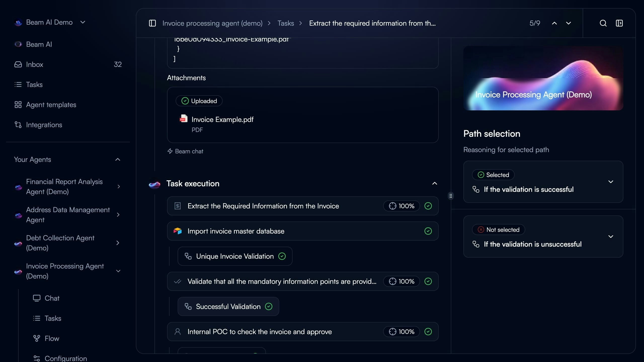
Task: Toggle the right side panel icon
Action: [619, 23]
